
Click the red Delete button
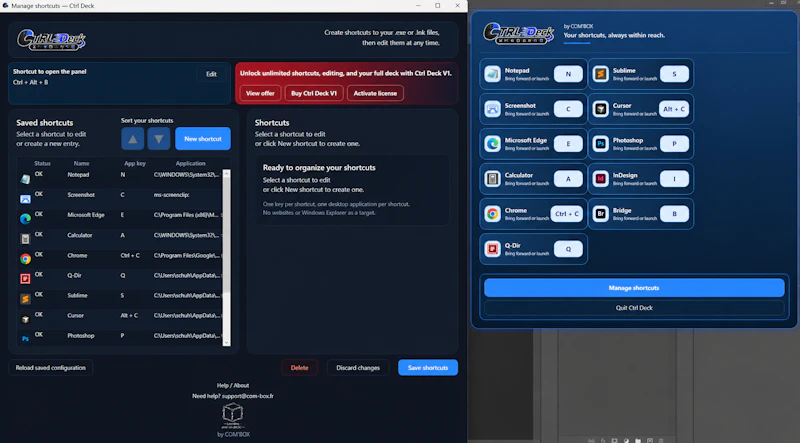299,367
